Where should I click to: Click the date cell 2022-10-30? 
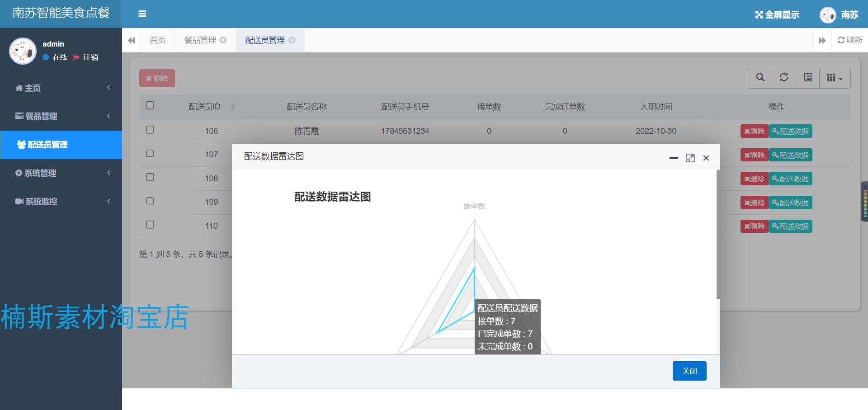pos(656,131)
